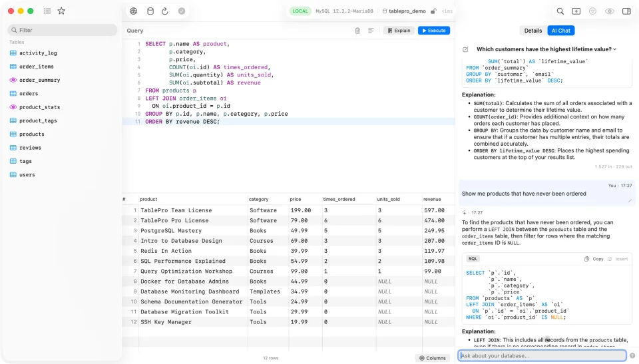Click the product_stats view eye icon
The width and height of the screenshot is (639, 364).
click(x=13, y=106)
